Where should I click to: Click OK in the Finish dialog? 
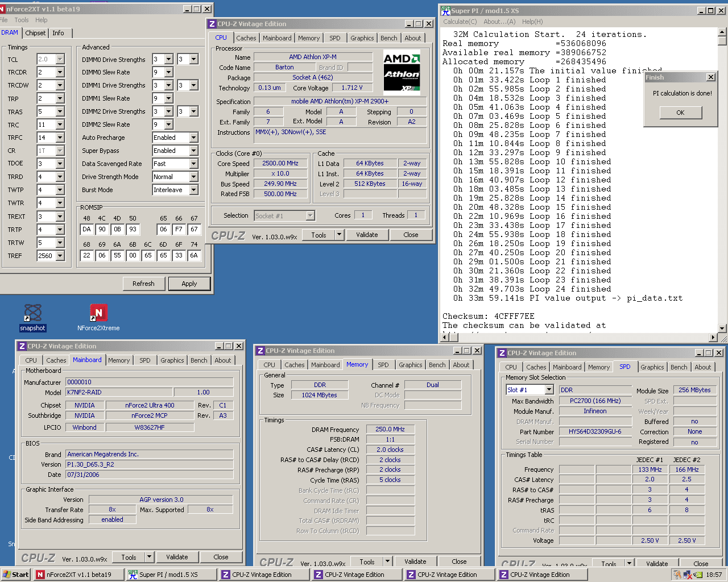tap(680, 113)
